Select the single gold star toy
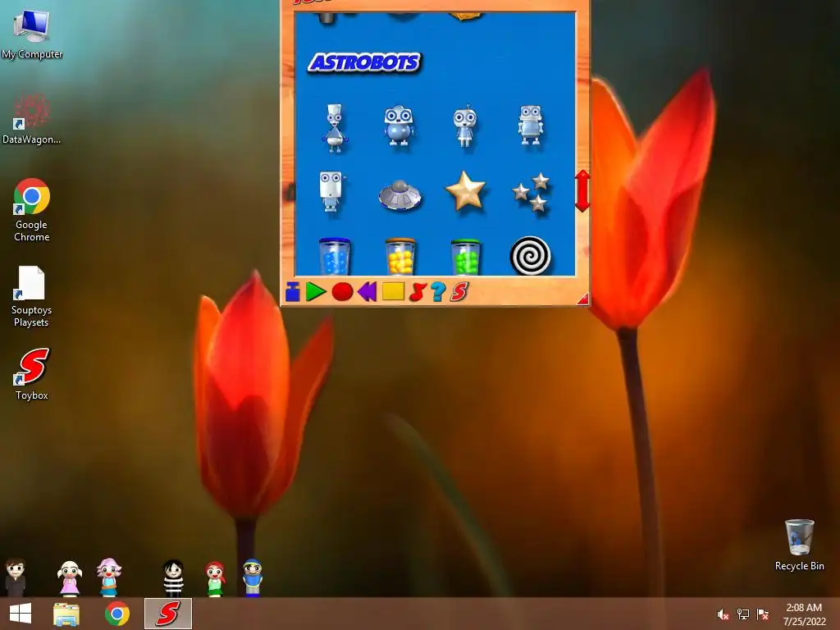Screen dimensions: 840x630 [466, 190]
